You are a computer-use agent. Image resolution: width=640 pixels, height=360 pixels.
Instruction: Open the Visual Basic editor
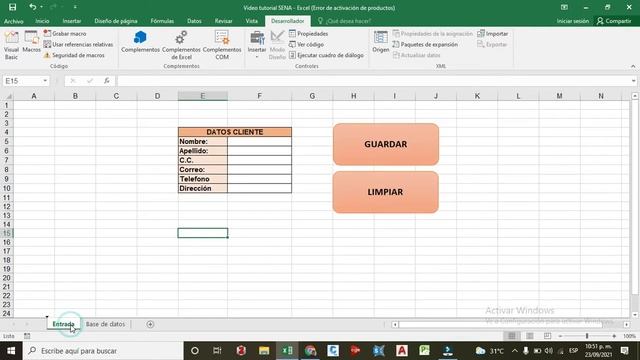[11, 45]
